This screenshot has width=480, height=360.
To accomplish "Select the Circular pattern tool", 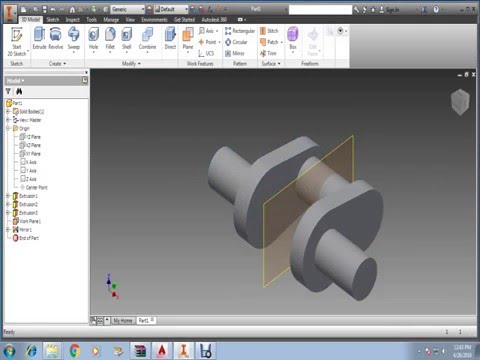I will [x=236, y=42].
